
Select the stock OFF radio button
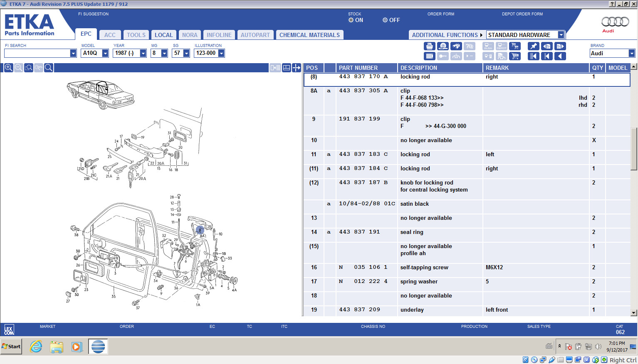tap(385, 20)
